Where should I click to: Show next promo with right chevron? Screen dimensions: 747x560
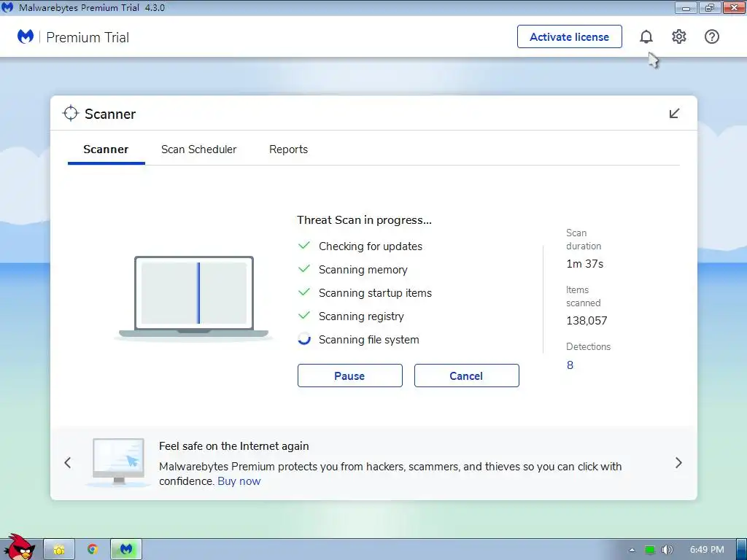[678, 462]
